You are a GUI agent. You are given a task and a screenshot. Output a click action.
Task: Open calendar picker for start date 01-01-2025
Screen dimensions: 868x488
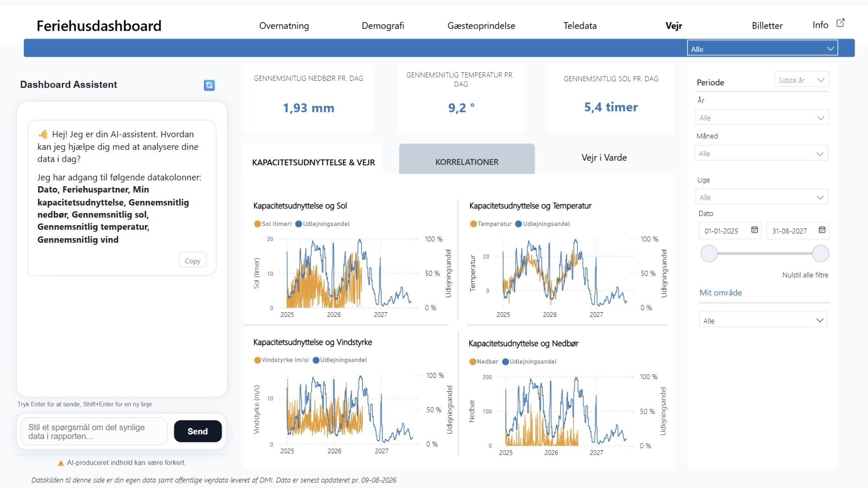pos(755,230)
